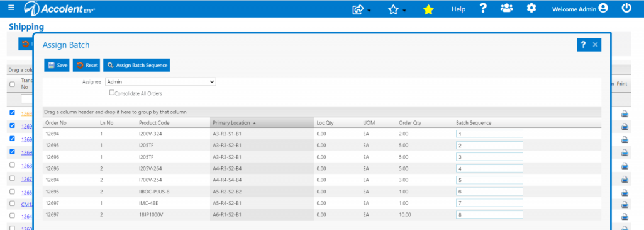This screenshot has height=230, width=644.
Task: Click the Help menu item
Action: click(458, 9)
